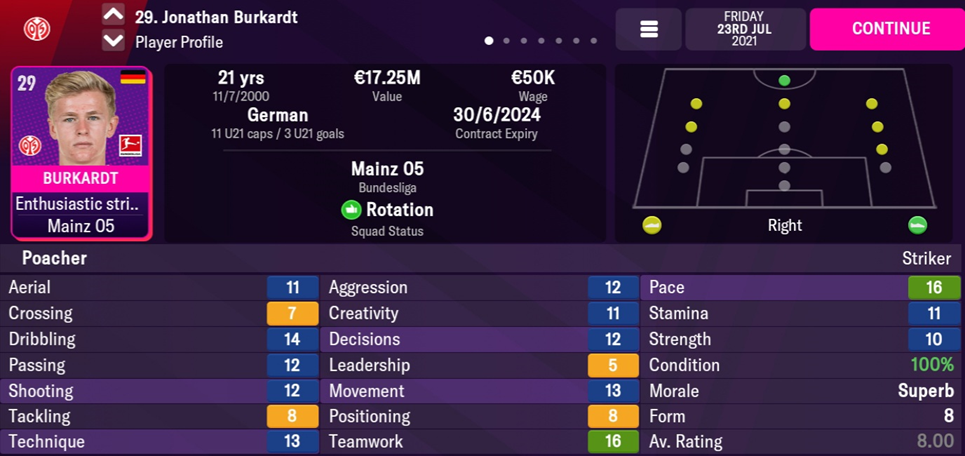
Task: Click the Mainz badge on the player card
Action: pos(30,145)
